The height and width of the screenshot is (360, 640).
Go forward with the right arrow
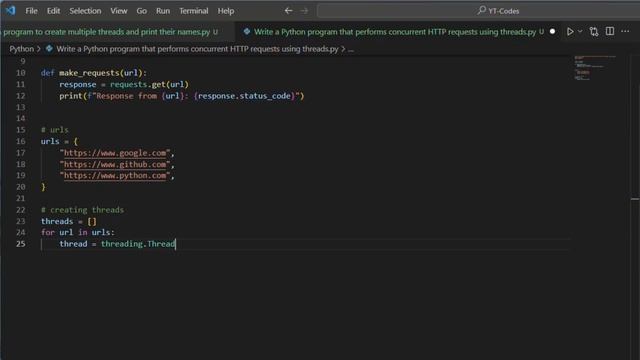click(x=304, y=11)
